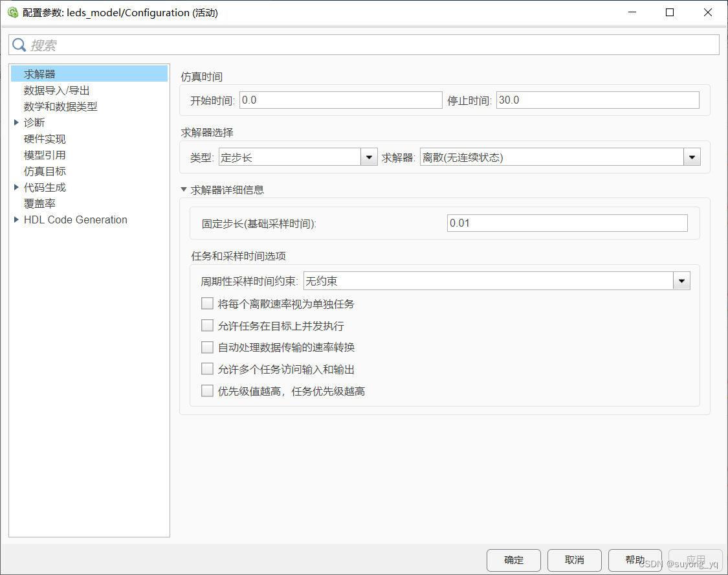Open the 硬件实现 pane
The height and width of the screenshot is (575, 728).
tap(45, 139)
